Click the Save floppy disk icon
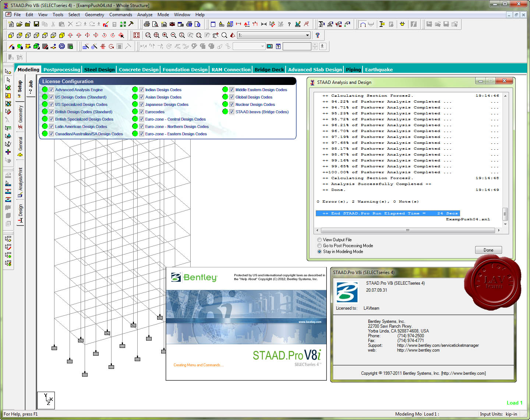 (x=36, y=24)
